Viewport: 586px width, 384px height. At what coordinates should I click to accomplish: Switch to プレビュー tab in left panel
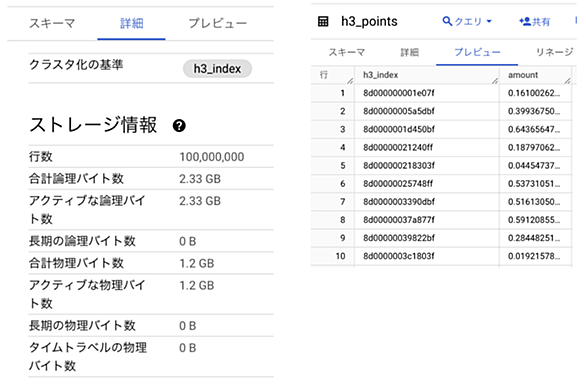click(218, 23)
